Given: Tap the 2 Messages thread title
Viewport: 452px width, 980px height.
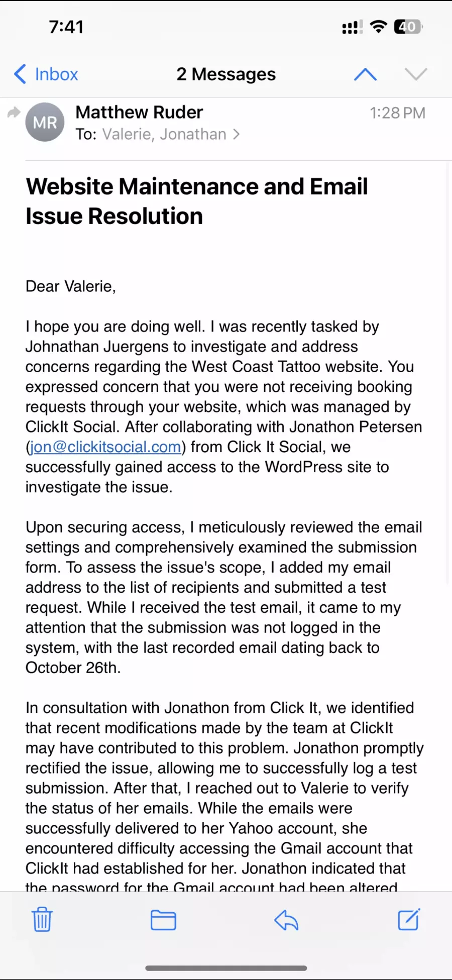Looking at the screenshot, I should point(226,74).
